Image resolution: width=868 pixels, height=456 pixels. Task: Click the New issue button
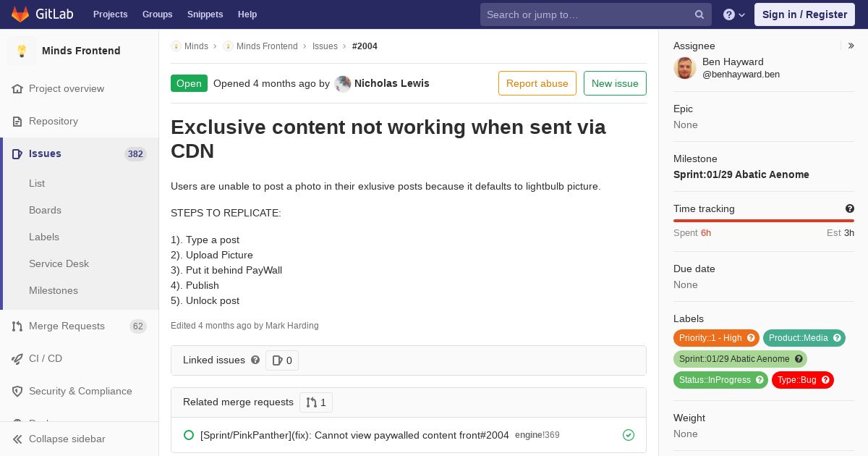(615, 83)
